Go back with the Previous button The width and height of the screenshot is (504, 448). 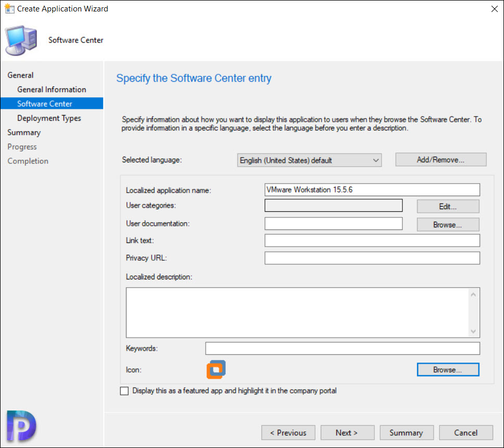(x=288, y=433)
